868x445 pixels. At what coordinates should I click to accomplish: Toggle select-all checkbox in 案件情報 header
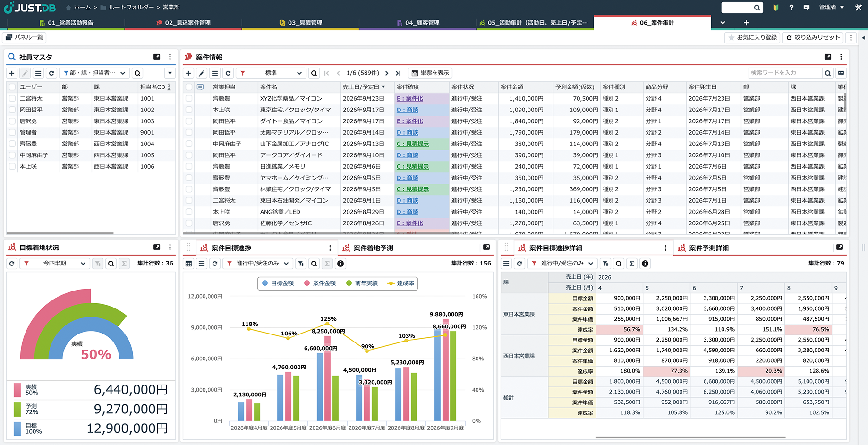coord(189,87)
